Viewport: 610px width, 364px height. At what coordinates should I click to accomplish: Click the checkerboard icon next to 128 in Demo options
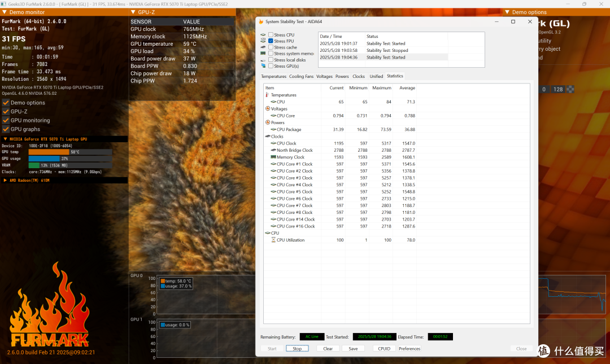[570, 89]
